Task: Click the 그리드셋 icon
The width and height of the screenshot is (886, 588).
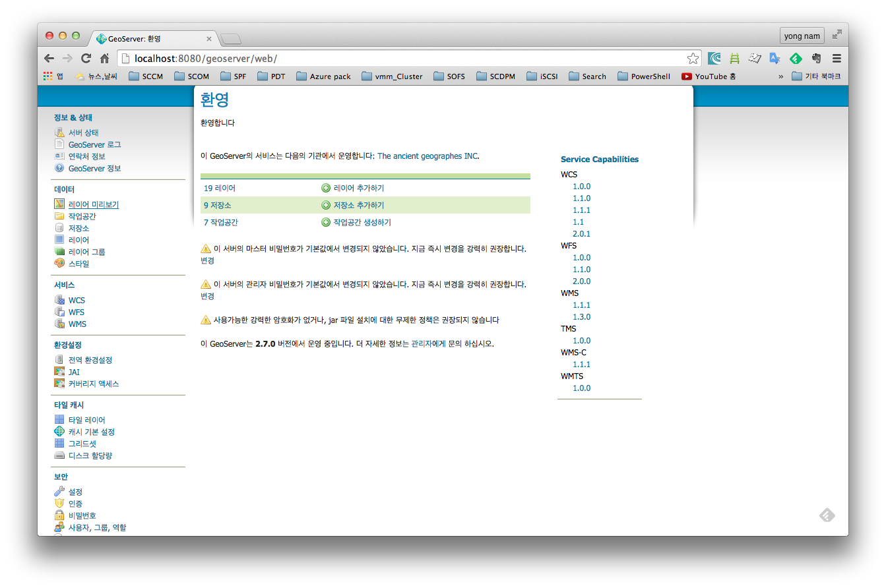Action: (59, 444)
